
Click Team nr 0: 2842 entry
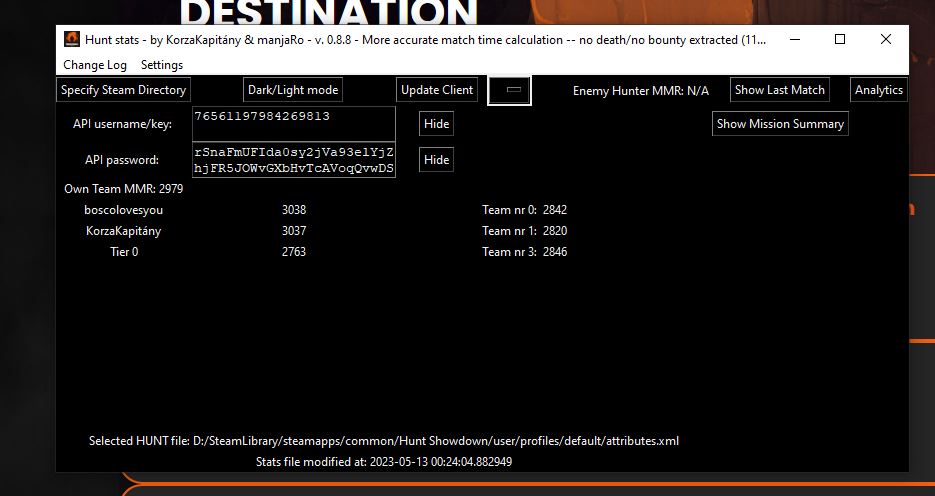(524, 210)
